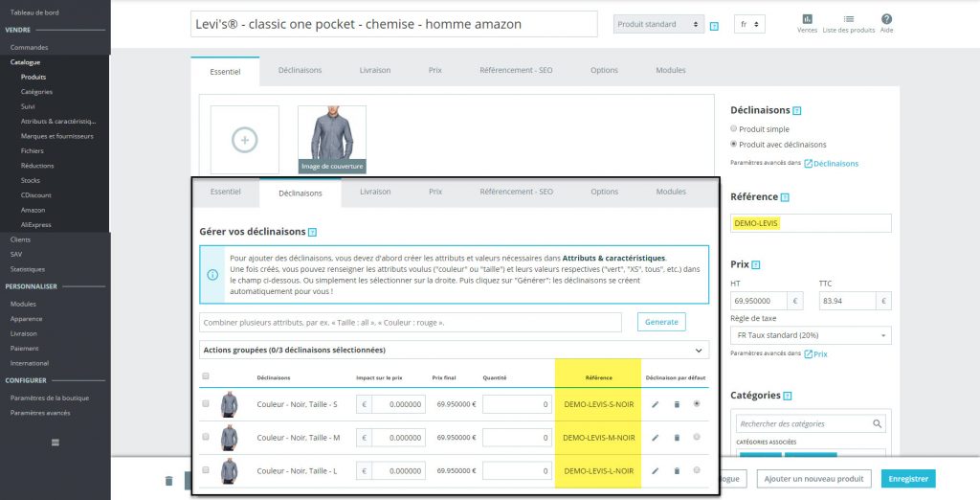Open the Produit standard type dropdown
The width and height of the screenshot is (980, 500).
point(658,24)
